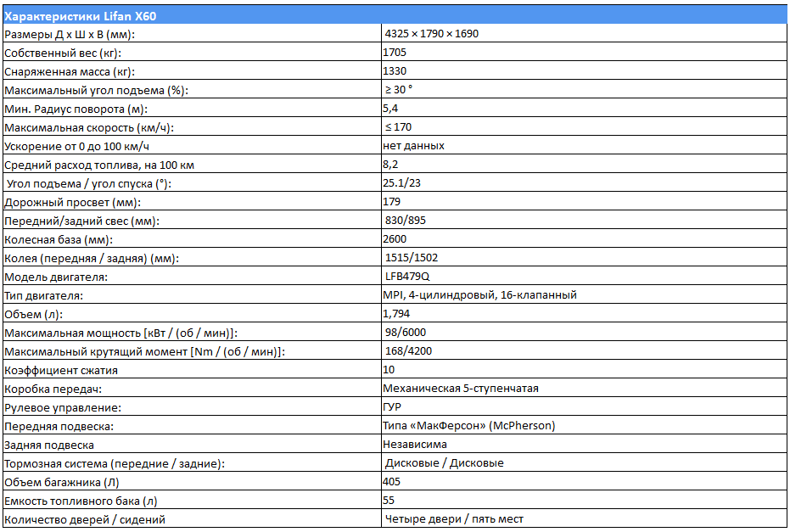Image resolution: width=790 pixels, height=532 pixels.
Task: Select the value 'Независима'
Action: point(415,444)
